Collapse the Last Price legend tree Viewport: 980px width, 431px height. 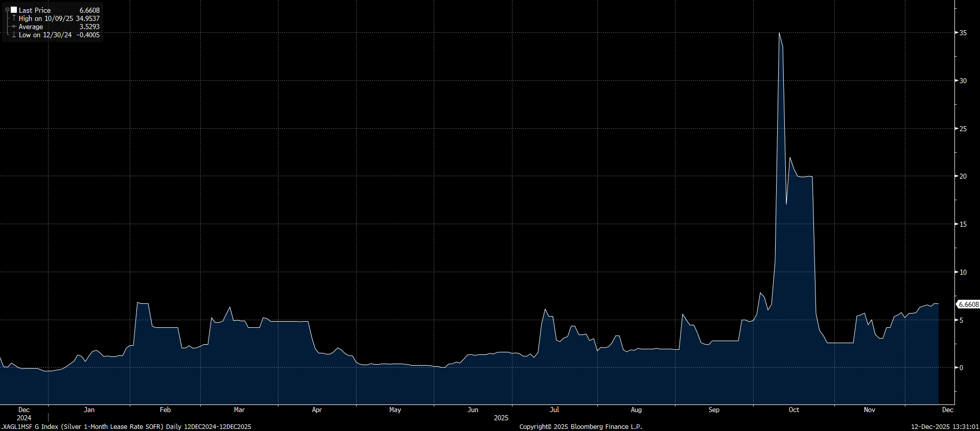[7, 10]
